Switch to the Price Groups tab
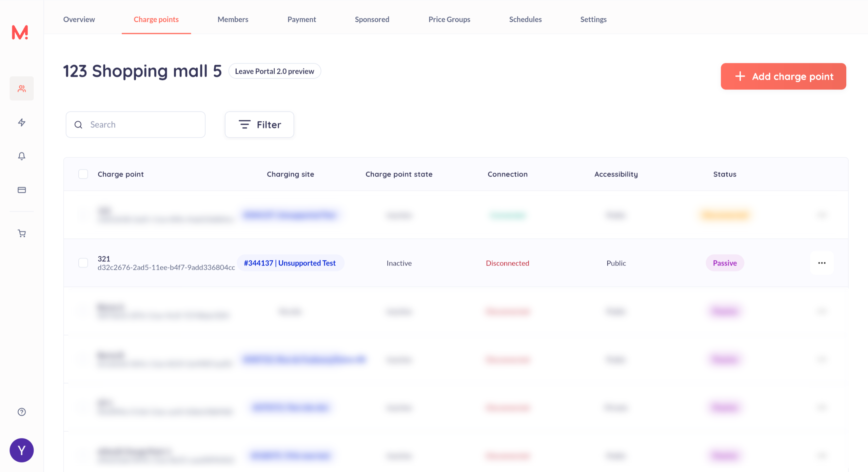This screenshot has height=472, width=868. click(449, 19)
